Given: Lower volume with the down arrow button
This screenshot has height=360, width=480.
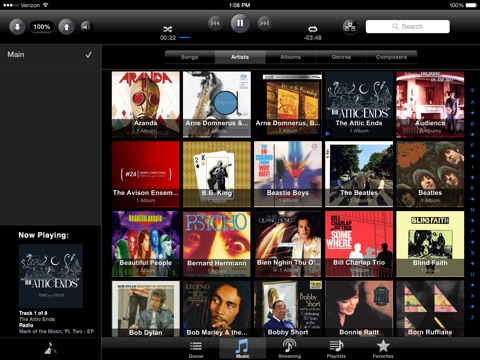Looking at the screenshot, I should (17, 27).
